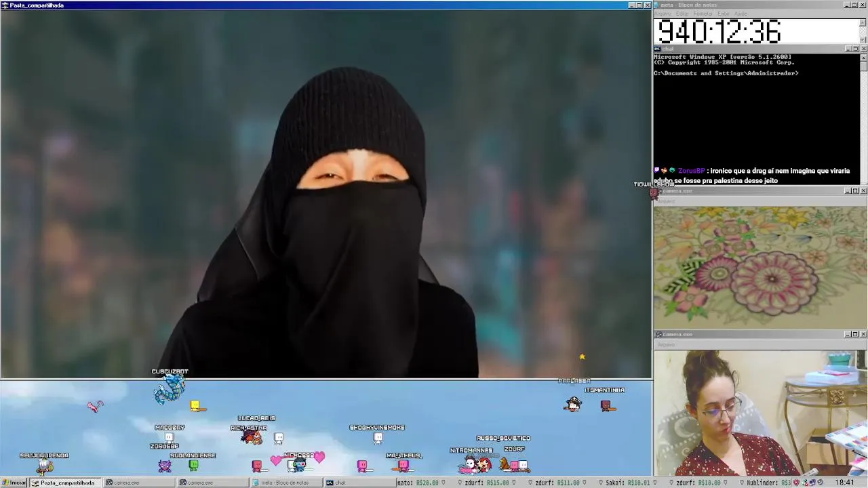Screen dimensions: 868x488
Task: Click the flower coloring camera feed
Action: pos(760,268)
